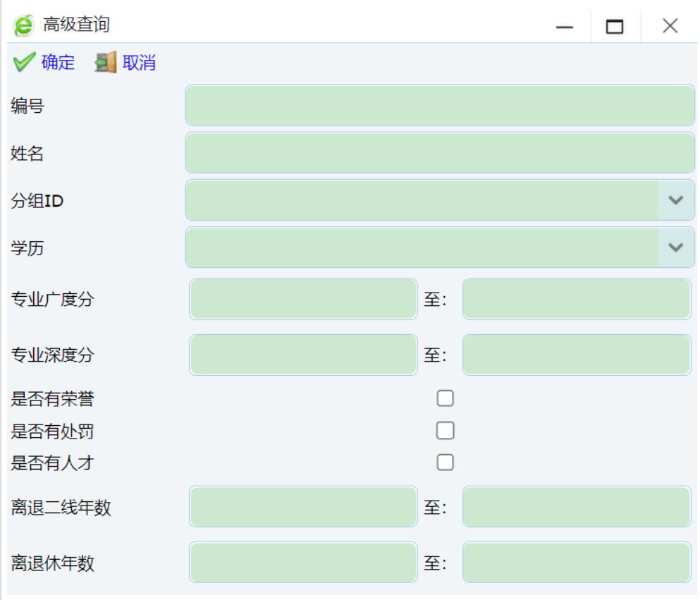
Task: Click the 专业深度分 starting value field
Action: [303, 355]
